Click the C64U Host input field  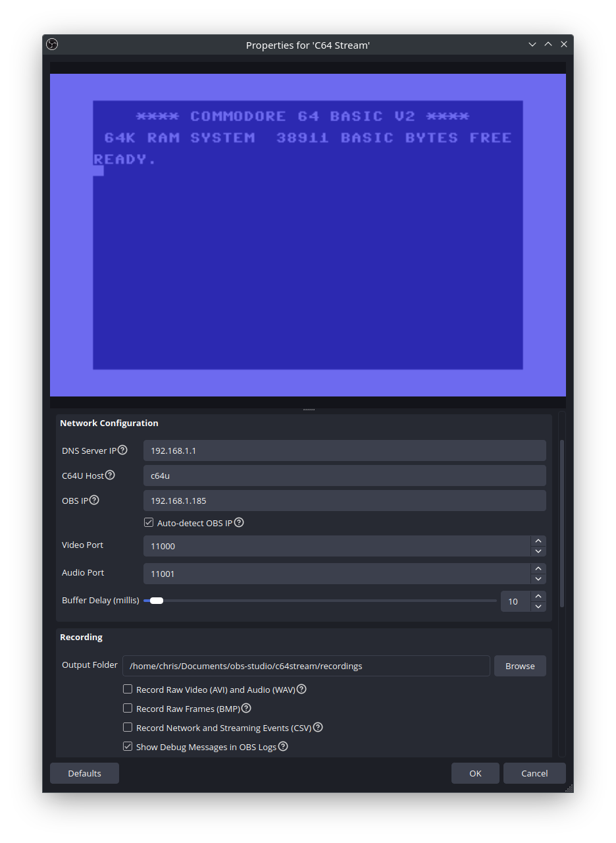(x=345, y=476)
